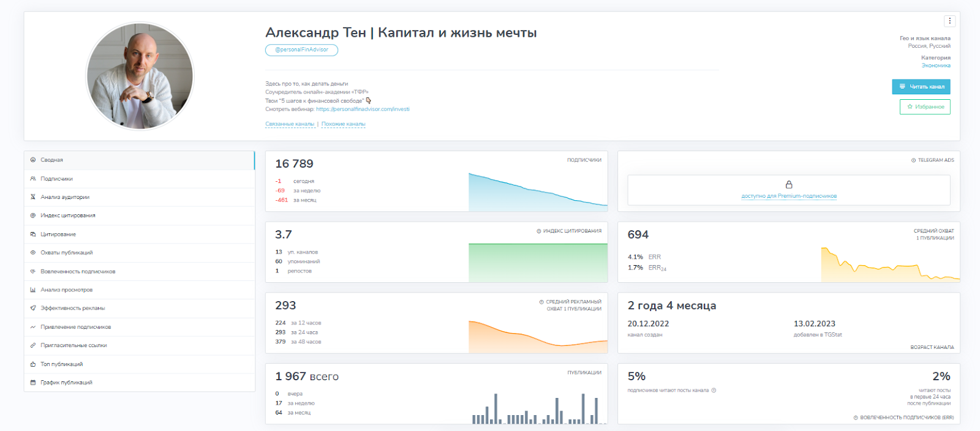Image resolution: width=980 pixels, height=431 pixels.
Task: Click the Цитирование sidebar icon
Action: click(x=33, y=234)
